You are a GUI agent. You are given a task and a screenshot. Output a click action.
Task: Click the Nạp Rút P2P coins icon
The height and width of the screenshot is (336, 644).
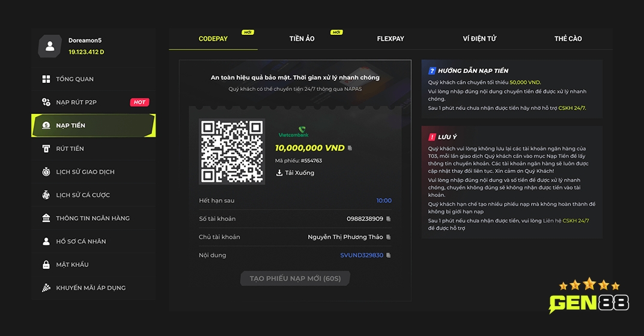click(46, 102)
